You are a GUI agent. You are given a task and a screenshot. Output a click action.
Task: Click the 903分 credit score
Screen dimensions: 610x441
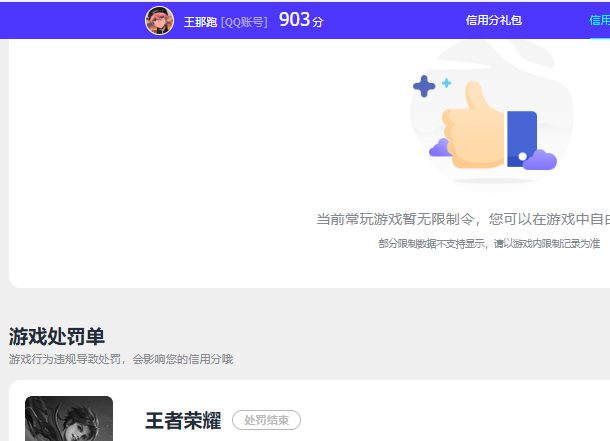click(x=301, y=20)
